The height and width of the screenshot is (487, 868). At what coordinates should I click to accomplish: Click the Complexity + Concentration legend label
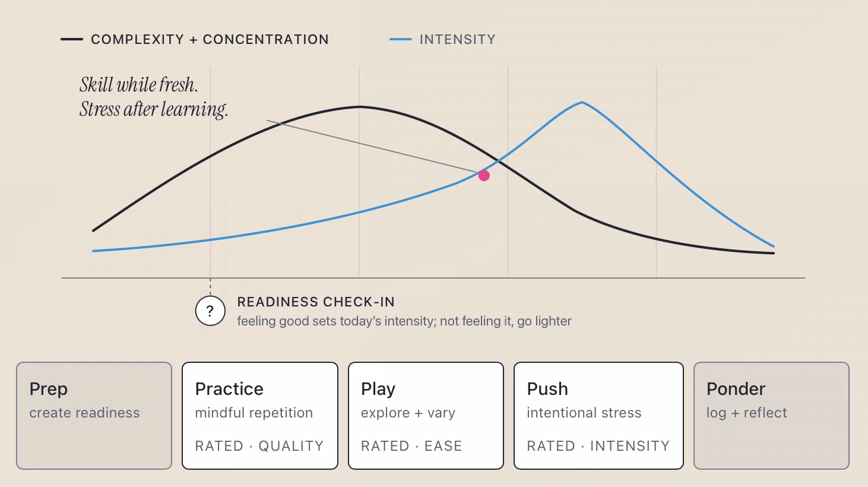[210, 39]
